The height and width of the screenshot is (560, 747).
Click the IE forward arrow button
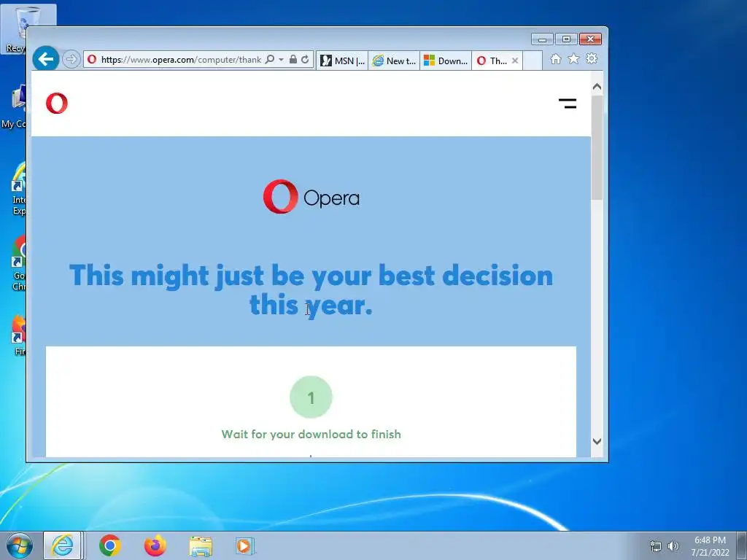pos(71,60)
